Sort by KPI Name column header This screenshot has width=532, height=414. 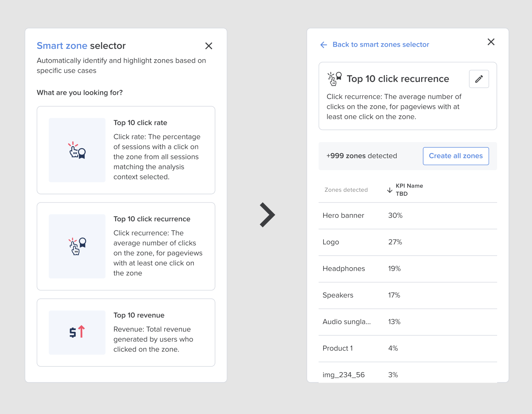coord(409,186)
